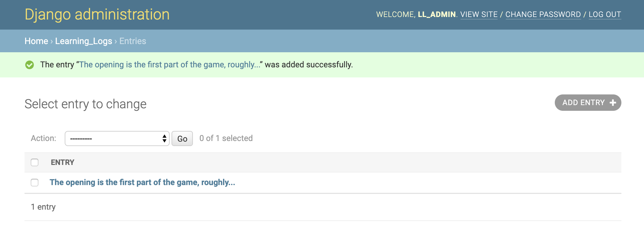The height and width of the screenshot is (226, 644).
Task: Click LOG OUT in the header
Action: 605,14
